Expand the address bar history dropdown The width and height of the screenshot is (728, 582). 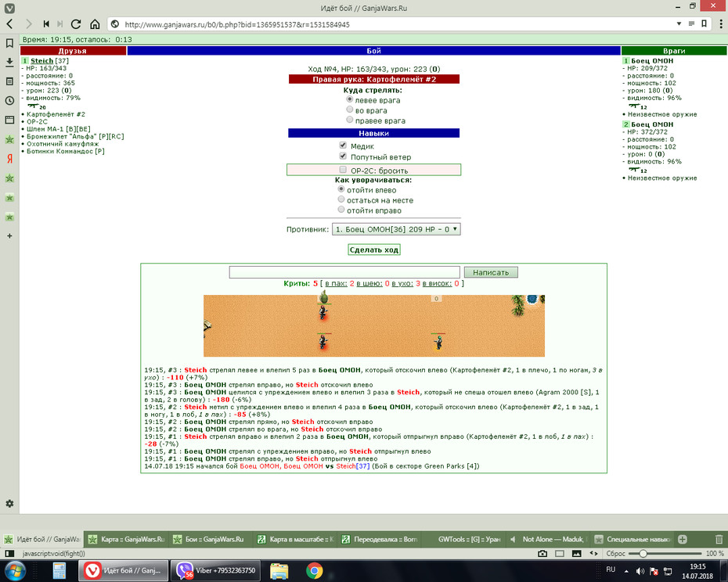[679, 23]
